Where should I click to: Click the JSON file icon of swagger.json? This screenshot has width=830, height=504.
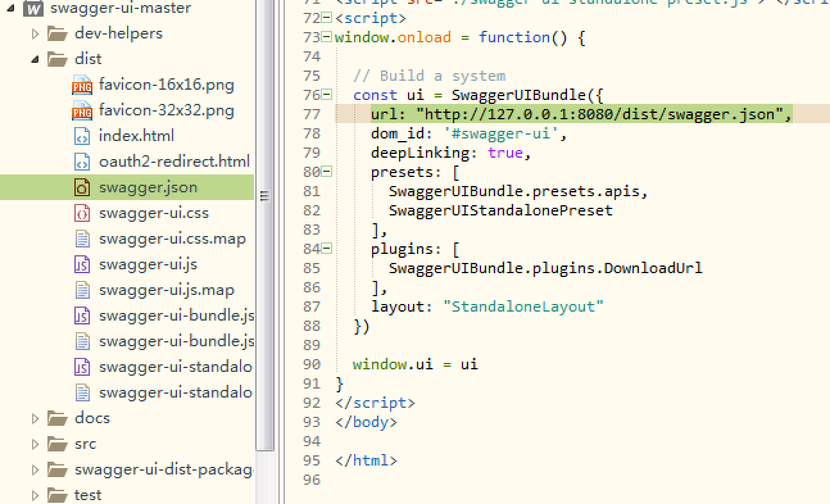(82, 187)
